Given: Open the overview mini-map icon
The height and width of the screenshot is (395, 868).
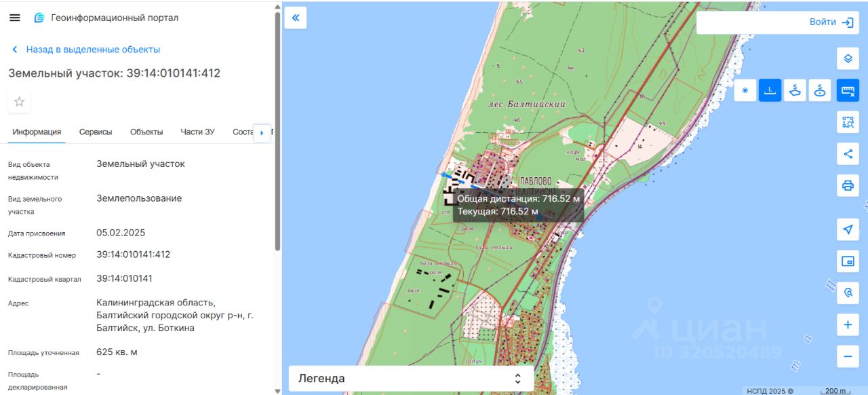Looking at the screenshot, I should coord(847,261).
